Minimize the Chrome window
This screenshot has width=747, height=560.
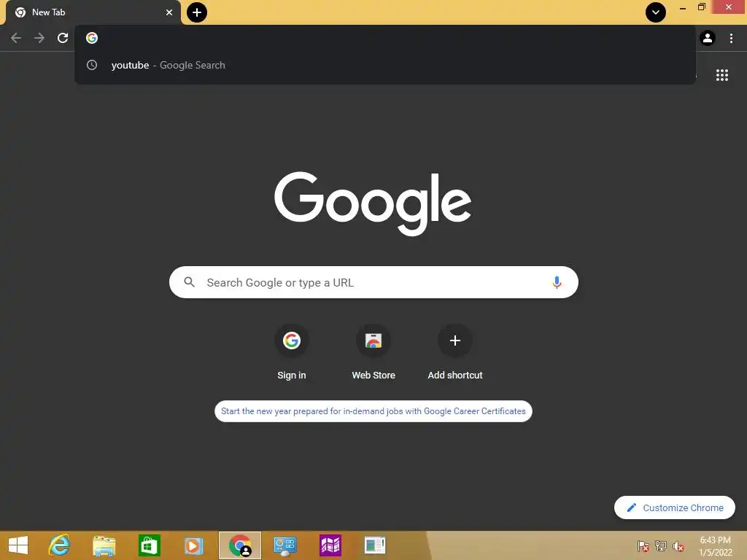682,7
